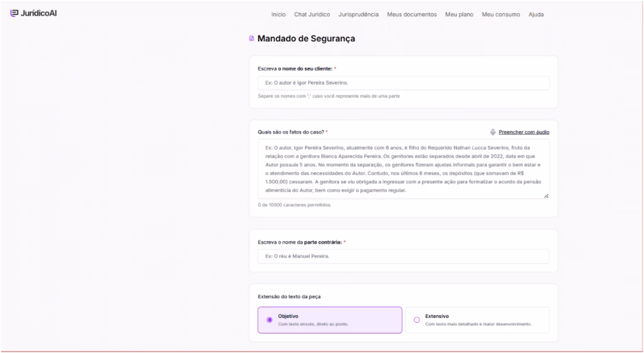Open Meus documentos in the navigation
644x353 pixels.
click(x=411, y=14)
